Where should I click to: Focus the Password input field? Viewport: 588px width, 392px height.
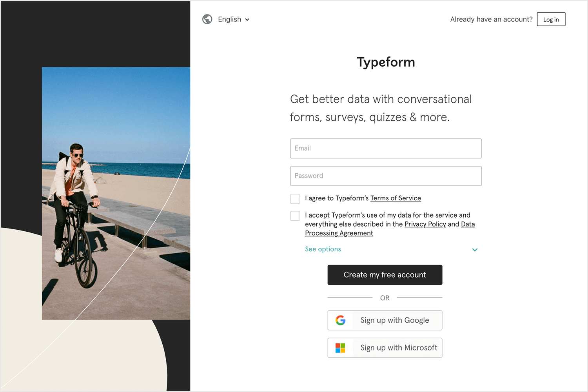tap(386, 176)
